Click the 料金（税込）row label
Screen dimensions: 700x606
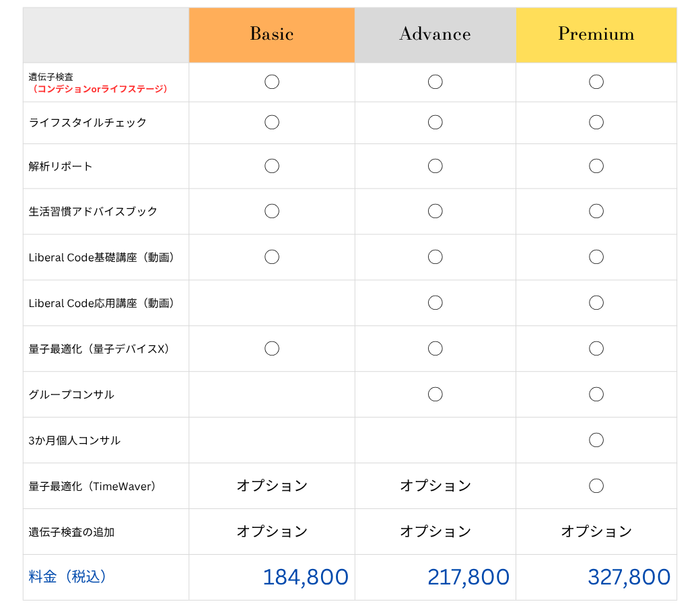(67, 576)
